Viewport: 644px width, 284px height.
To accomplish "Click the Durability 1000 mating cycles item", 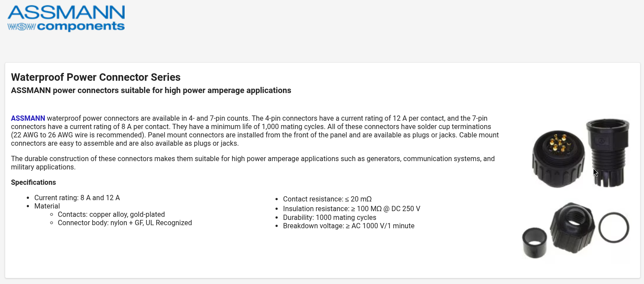I will click(x=329, y=217).
